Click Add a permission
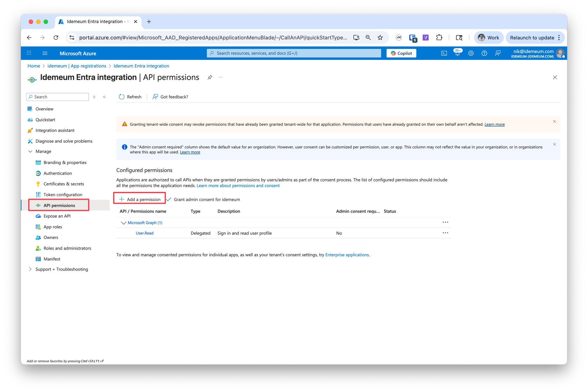The height and width of the screenshot is (392, 588). pyautogui.click(x=140, y=200)
